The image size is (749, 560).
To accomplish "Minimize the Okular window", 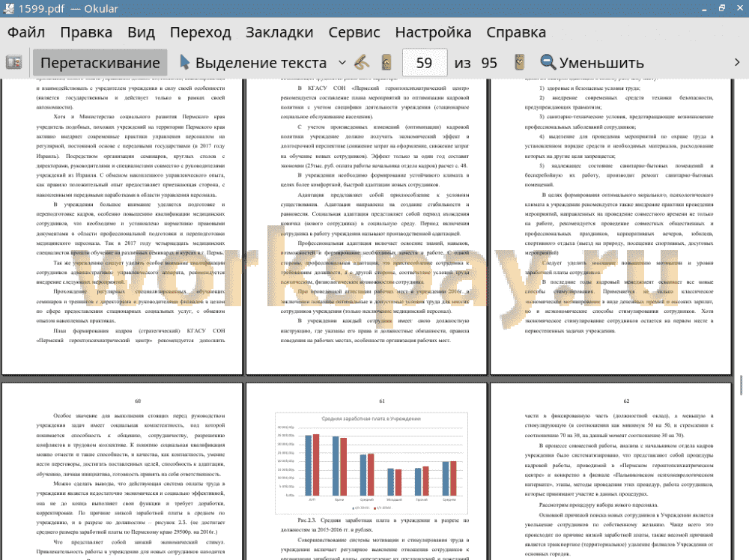I will click(x=705, y=8).
